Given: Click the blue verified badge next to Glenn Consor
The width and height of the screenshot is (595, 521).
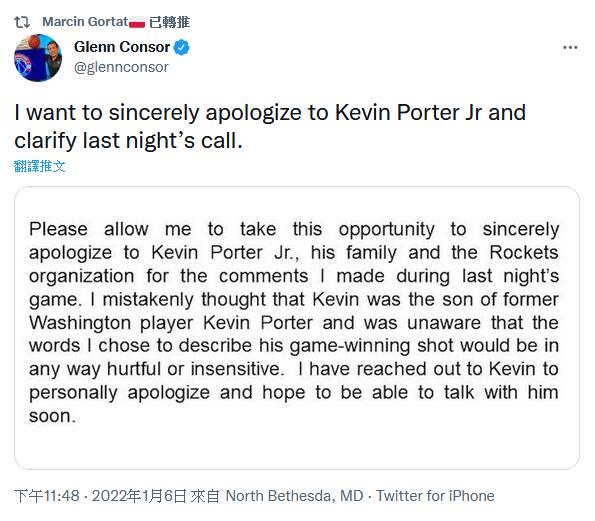Looking at the screenshot, I should point(181,47).
